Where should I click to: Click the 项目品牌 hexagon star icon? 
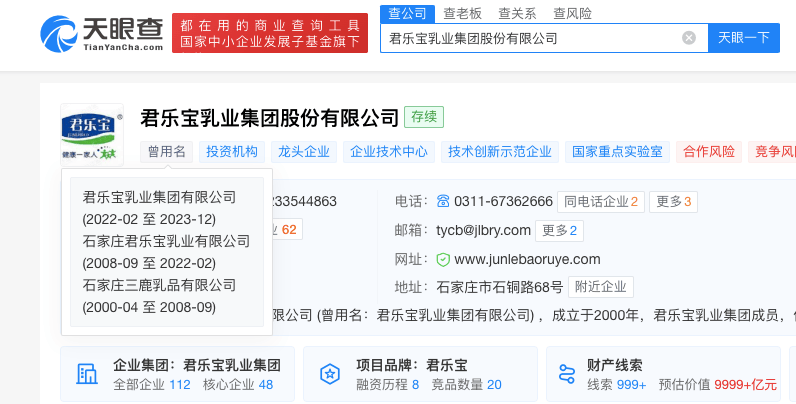pyautogui.click(x=330, y=374)
